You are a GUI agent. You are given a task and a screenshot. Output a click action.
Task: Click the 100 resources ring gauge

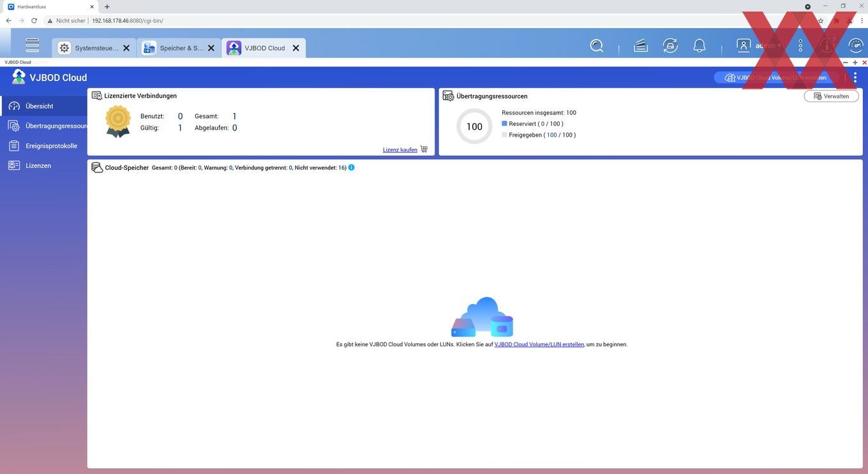tap(474, 126)
